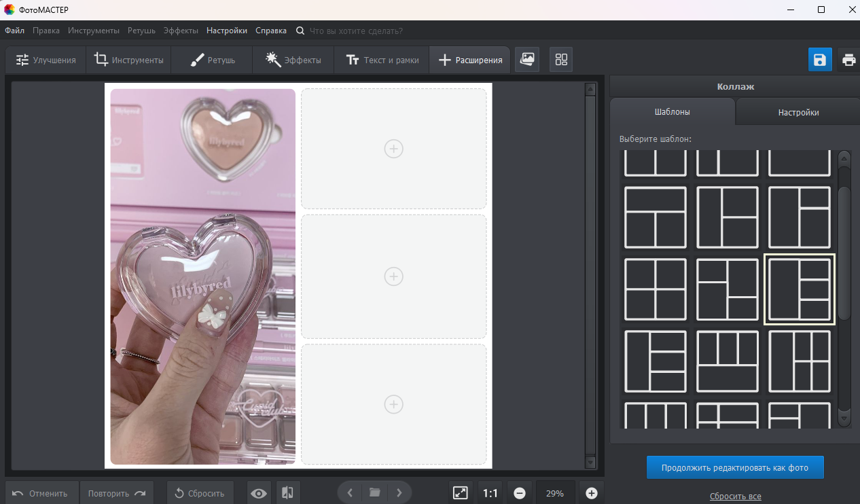This screenshot has height=504, width=860.
Task: Go to previous photo with left chevron
Action: pos(349,492)
